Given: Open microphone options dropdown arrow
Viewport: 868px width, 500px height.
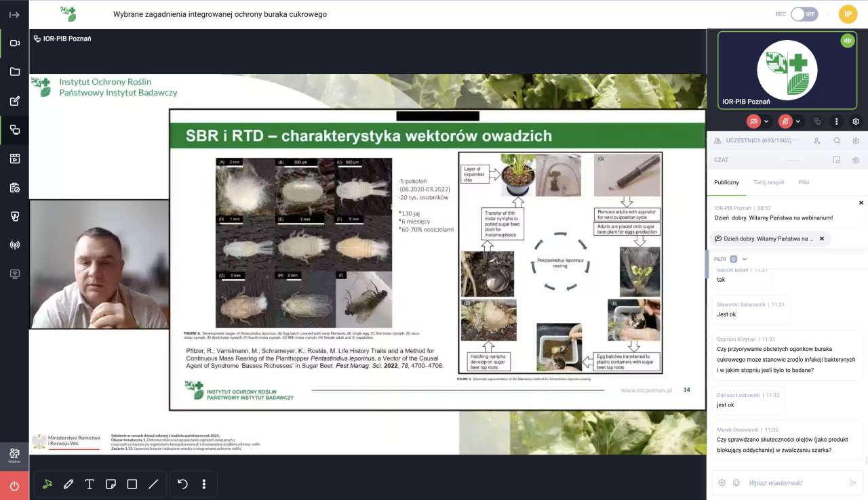Looking at the screenshot, I should [x=798, y=121].
